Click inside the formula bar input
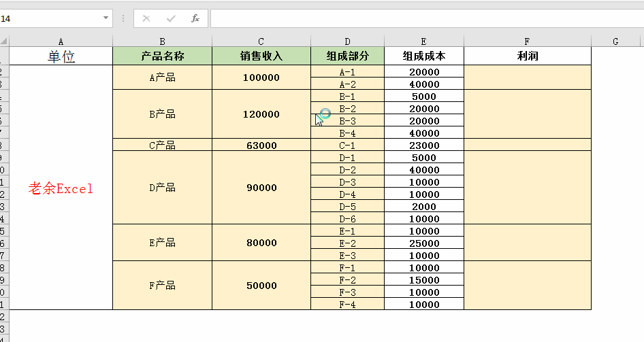The width and height of the screenshot is (644, 342). (427, 18)
